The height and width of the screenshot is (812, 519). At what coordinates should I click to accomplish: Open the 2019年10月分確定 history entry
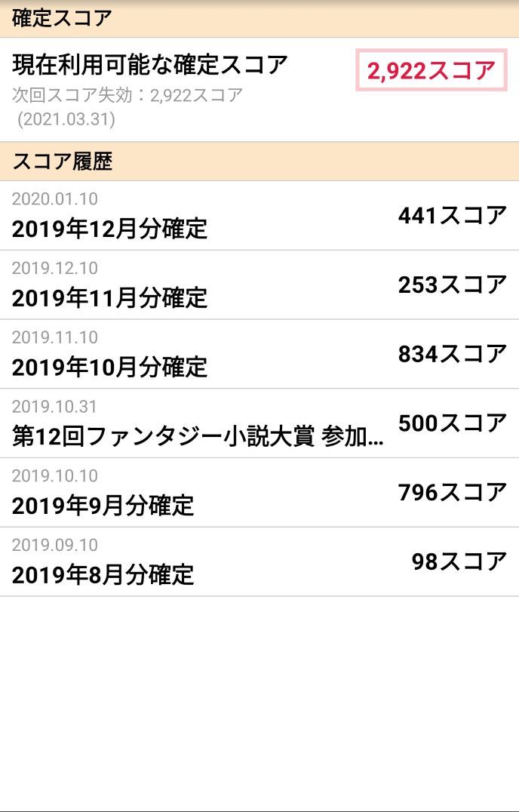pyautogui.click(x=109, y=367)
